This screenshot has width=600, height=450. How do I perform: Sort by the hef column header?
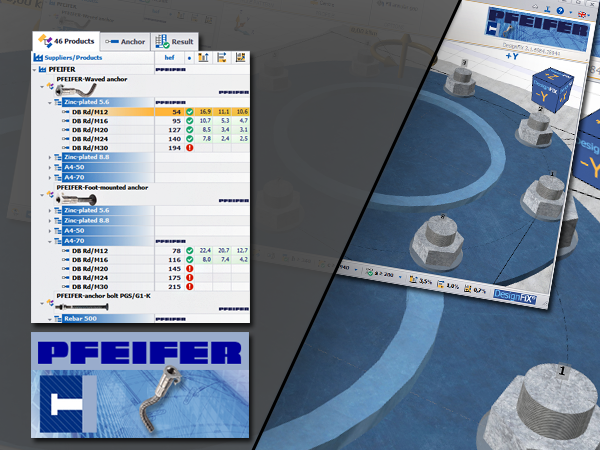coord(169,58)
